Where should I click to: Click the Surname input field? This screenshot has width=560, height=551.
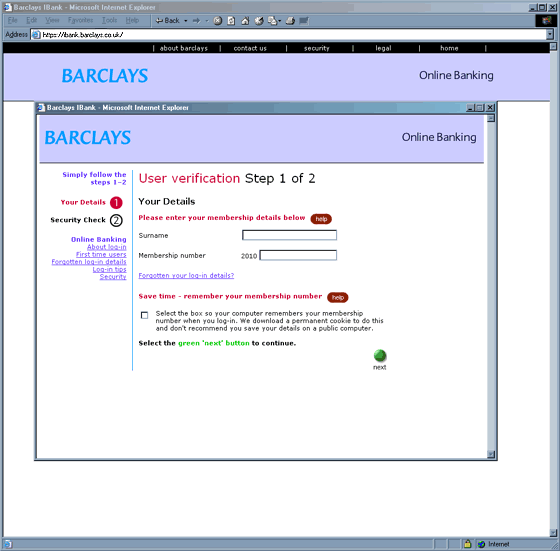click(x=289, y=235)
